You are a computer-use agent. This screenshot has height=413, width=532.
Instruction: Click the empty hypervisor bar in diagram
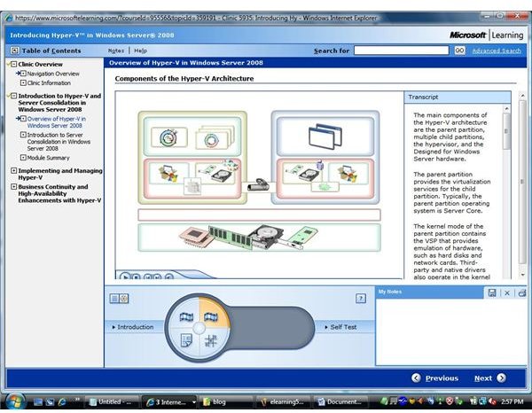pos(259,215)
